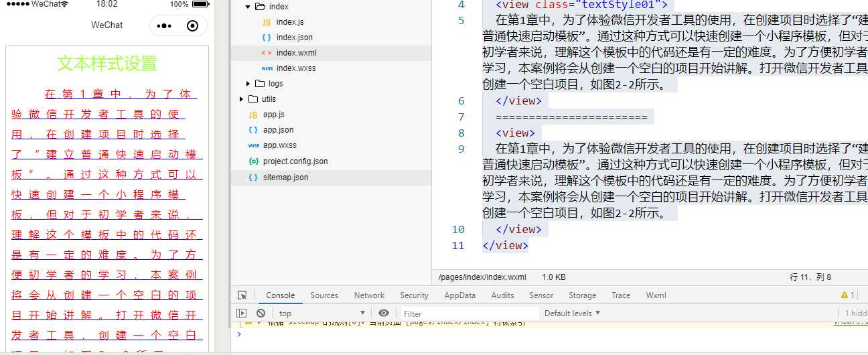Image resolution: width=868 pixels, height=355 pixels.
Task: Click the braces icon next to sitemap.json
Action: pyautogui.click(x=253, y=177)
